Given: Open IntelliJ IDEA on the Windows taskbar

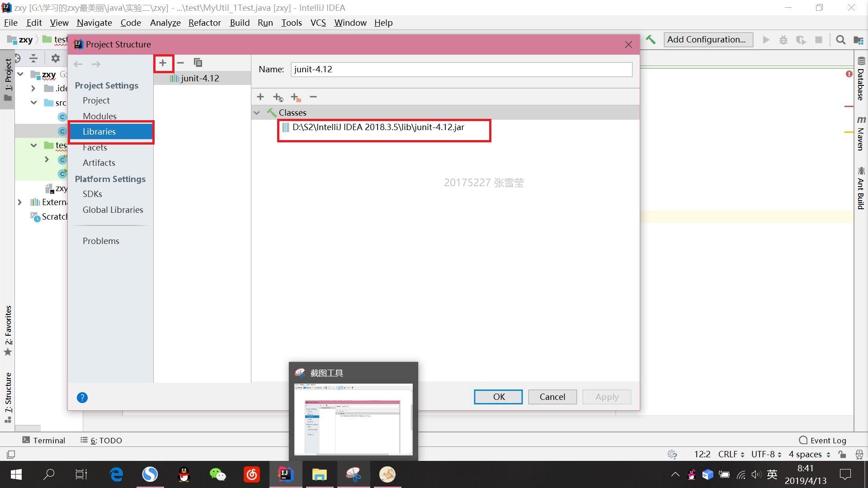Looking at the screenshot, I should click(x=286, y=474).
